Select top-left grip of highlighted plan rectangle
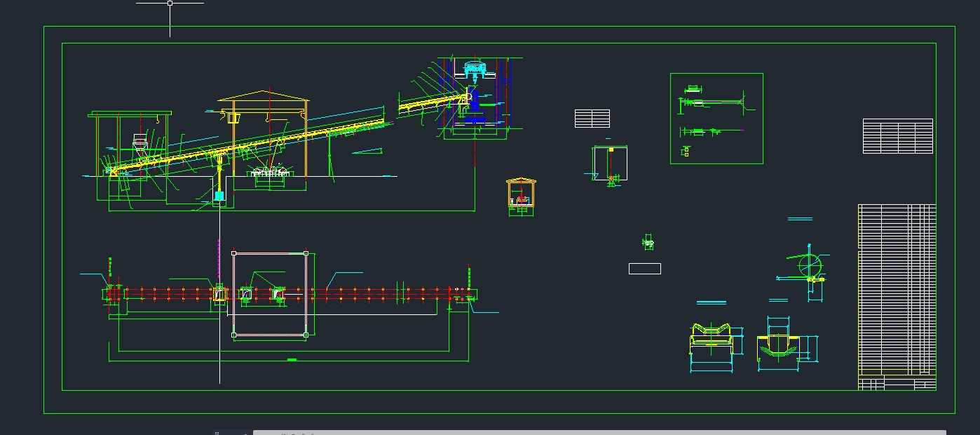This screenshot has height=435, width=980. pos(233,253)
